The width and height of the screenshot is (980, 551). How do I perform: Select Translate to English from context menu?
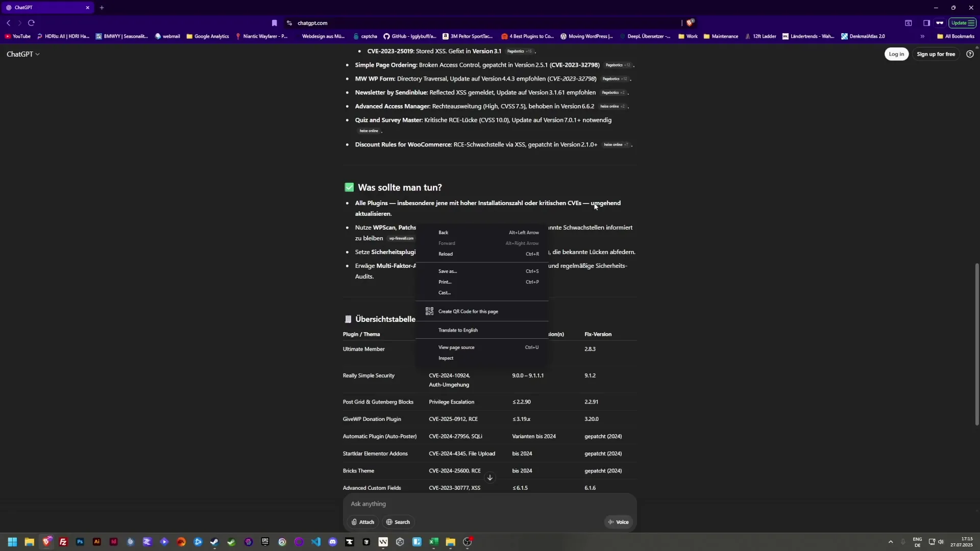pyautogui.click(x=457, y=330)
